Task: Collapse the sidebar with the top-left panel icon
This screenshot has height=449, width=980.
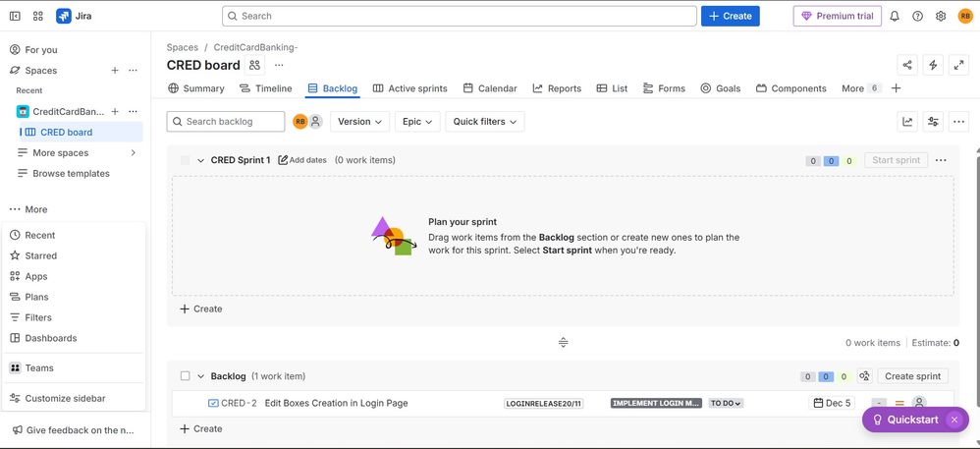Action: coord(15,17)
